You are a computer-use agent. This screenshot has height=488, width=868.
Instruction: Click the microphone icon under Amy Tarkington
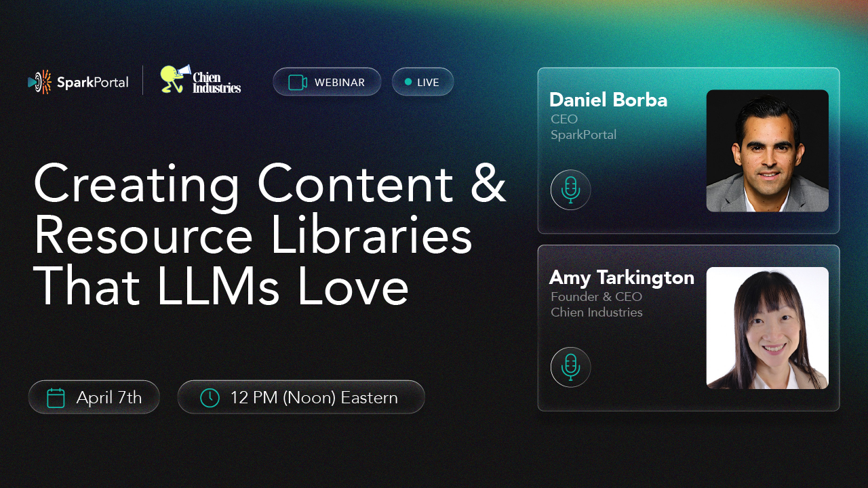[570, 367]
